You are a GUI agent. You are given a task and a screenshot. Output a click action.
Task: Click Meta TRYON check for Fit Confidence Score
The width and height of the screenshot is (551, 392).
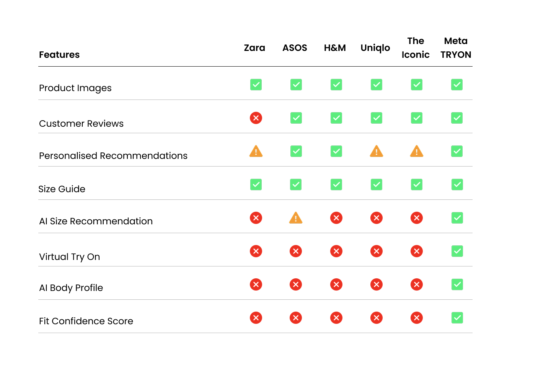457,318
